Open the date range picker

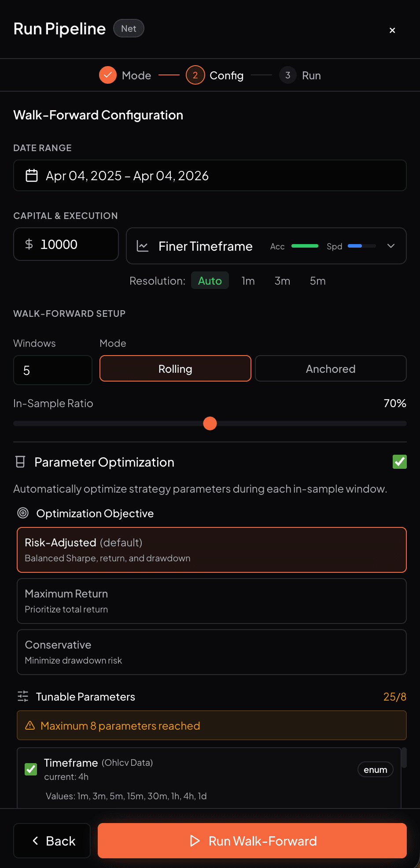pyautogui.click(x=210, y=175)
